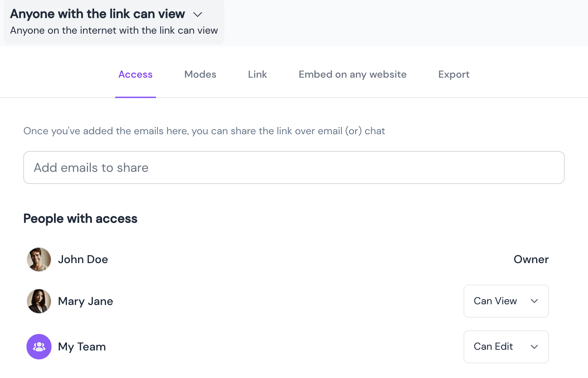The height and width of the screenshot is (378, 588).
Task: Click the chevron arrow beside Can Edit
Action: [x=534, y=346]
